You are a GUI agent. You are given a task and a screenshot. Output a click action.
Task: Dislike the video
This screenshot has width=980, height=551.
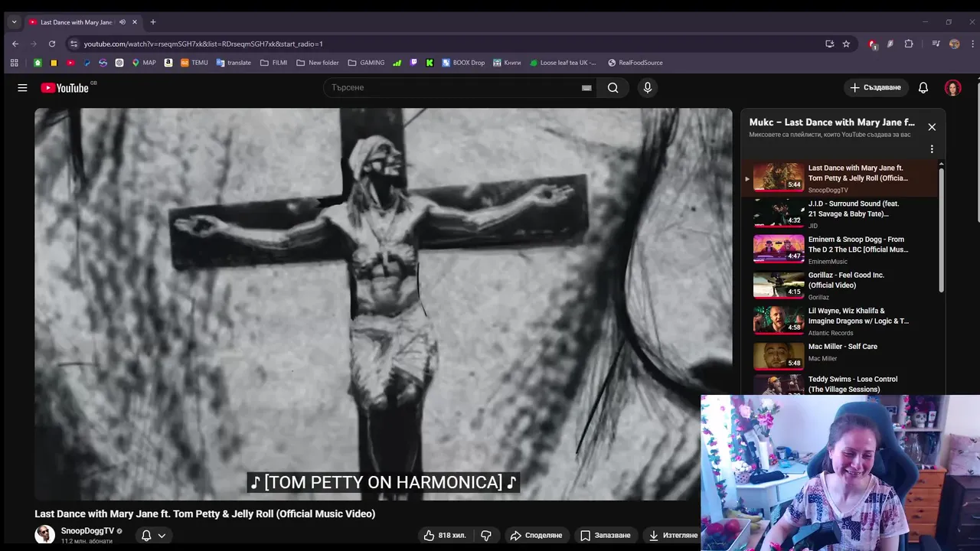pyautogui.click(x=485, y=536)
